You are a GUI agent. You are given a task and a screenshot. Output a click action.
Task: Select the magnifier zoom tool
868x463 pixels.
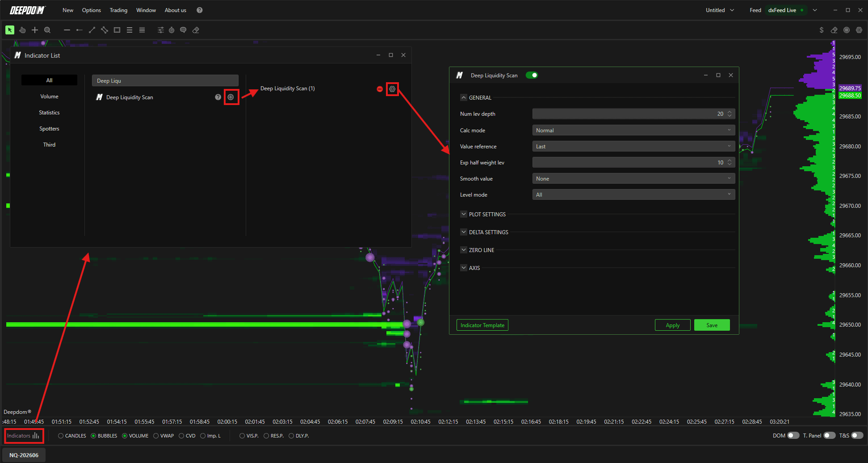click(x=47, y=30)
